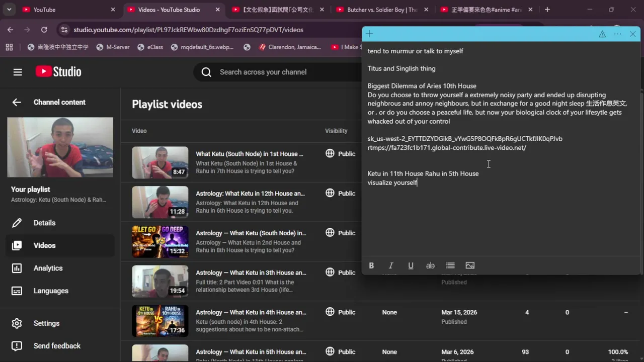Insert image in the sticky note

coord(470,265)
